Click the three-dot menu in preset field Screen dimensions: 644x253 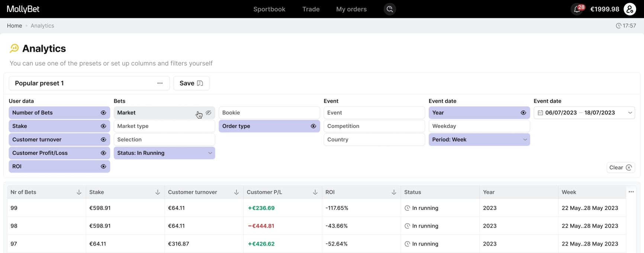[160, 83]
